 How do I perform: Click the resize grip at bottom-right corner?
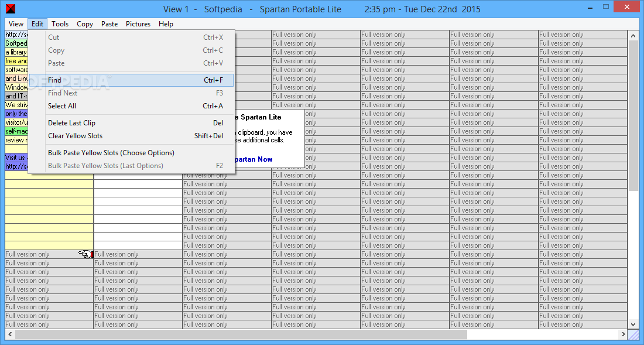click(x=633, y=334)
